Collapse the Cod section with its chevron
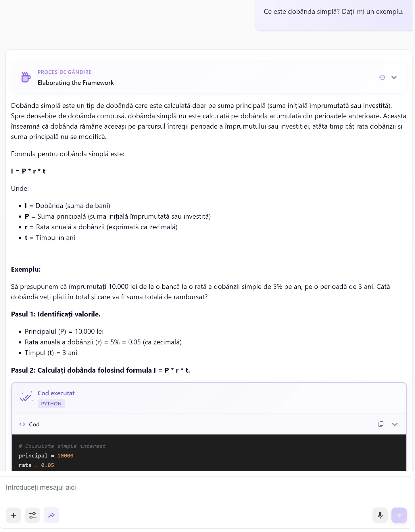Image resolution: width=415 pixels, height=532 pixels. coord(395,424)
